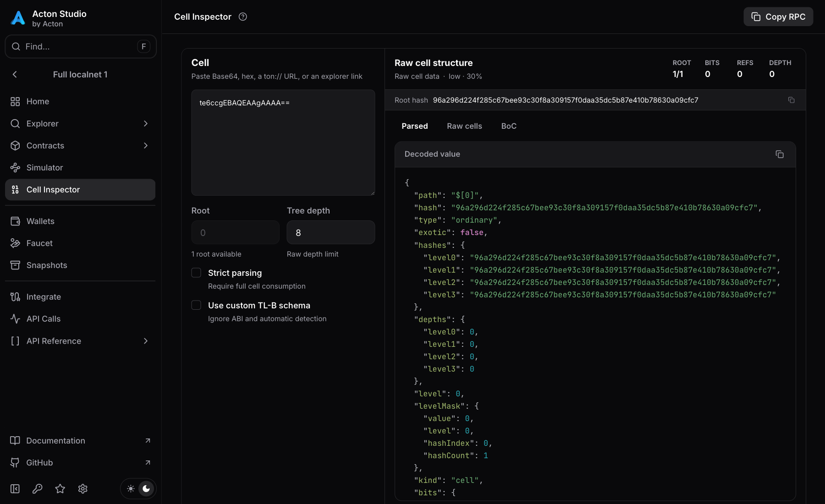This screenshot has height=504, width=825.
Task: Click the "hashCount": 1 line
Action: [x=456, y=455]
